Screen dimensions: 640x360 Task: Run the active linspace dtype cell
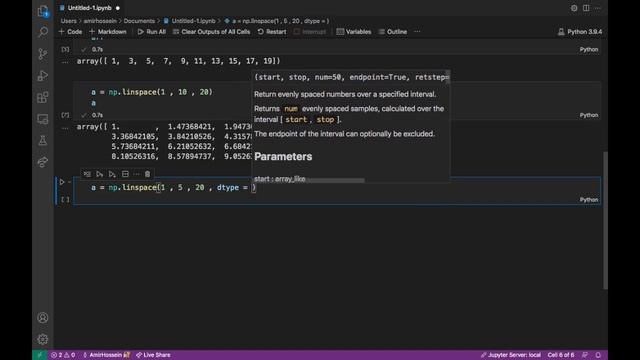tap(62, 182)
